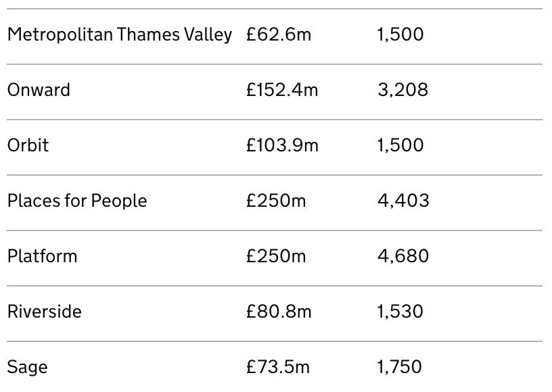Click the Metropolitan Thames Valley row name

tap(120, 34)
